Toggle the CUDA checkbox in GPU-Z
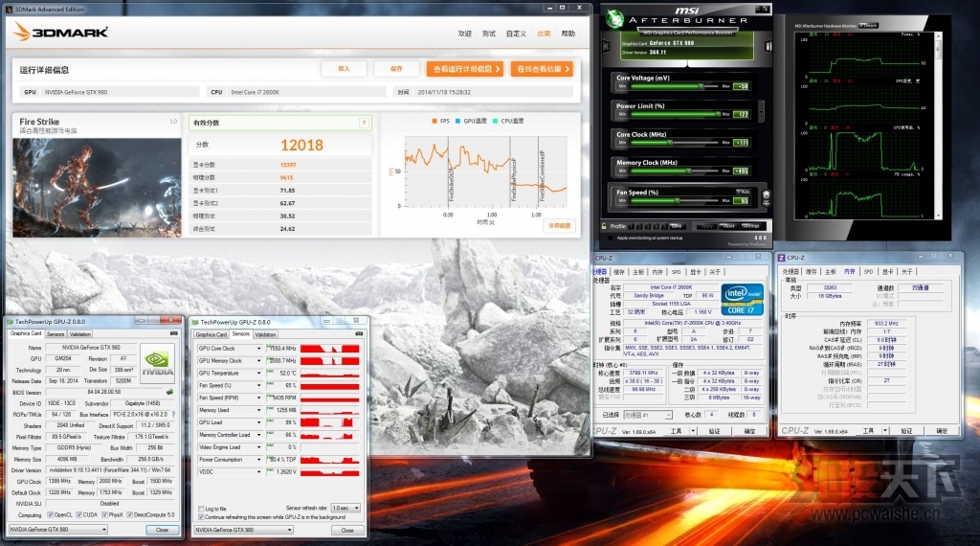980x546 pixels. (x=78, y=515)
